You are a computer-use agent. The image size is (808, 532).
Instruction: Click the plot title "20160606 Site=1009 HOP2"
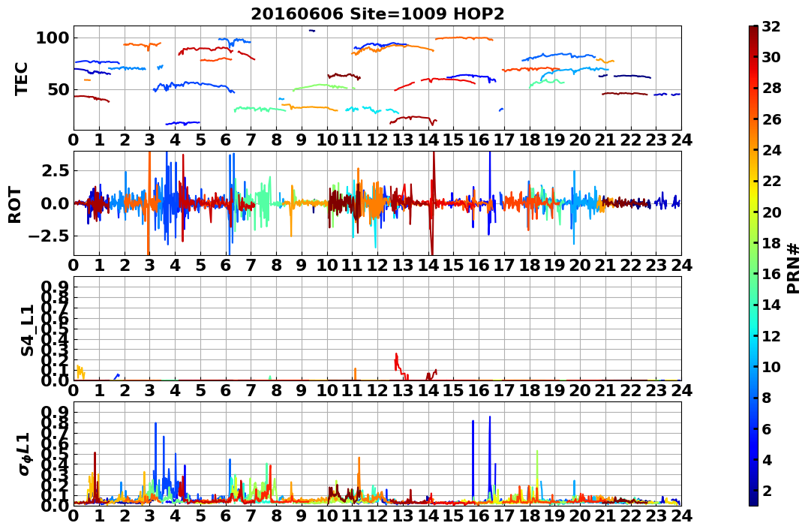click(377, 14)
